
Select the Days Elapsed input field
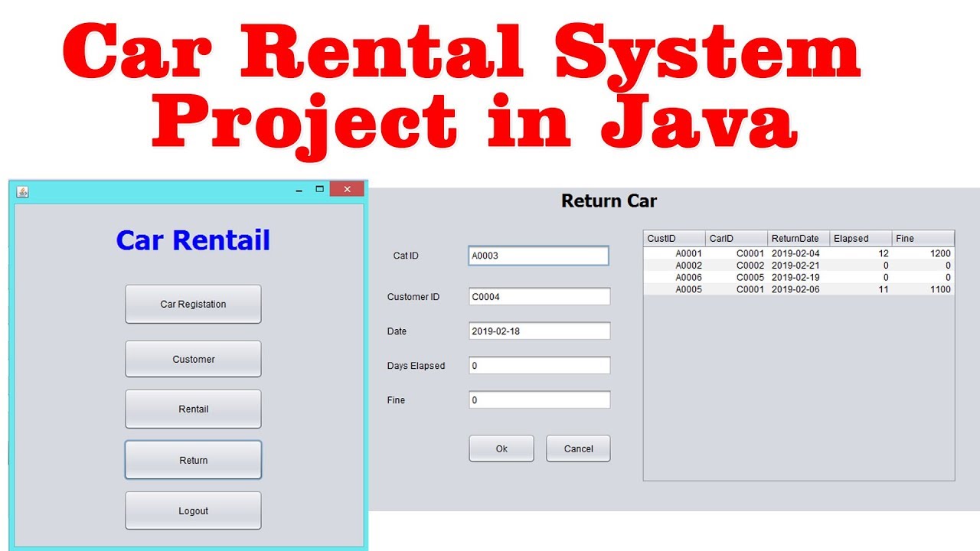coord(540,366)
